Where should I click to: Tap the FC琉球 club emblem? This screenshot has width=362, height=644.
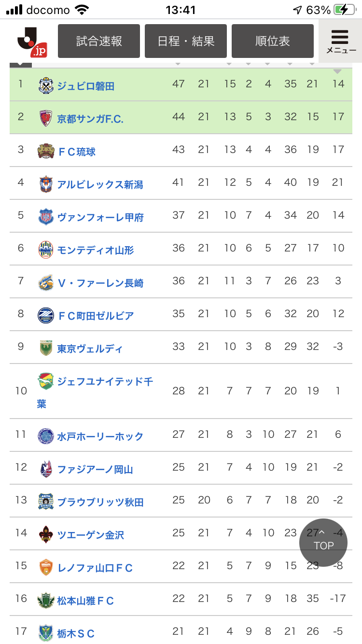46,152
